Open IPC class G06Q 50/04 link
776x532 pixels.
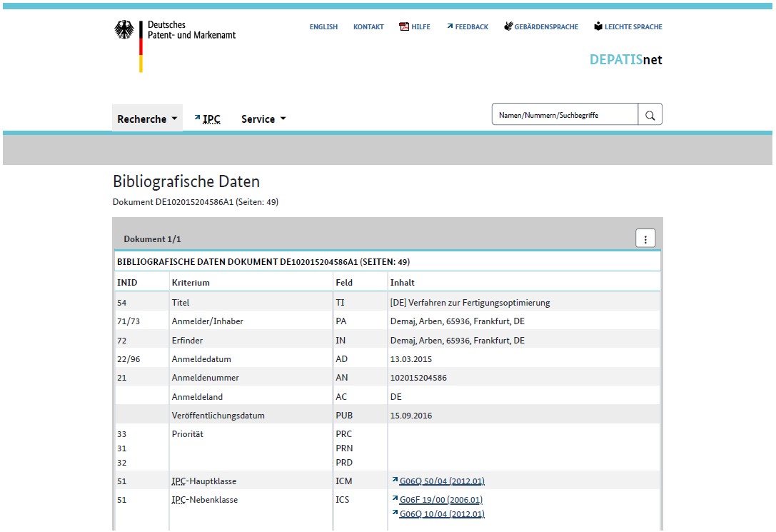441,481
